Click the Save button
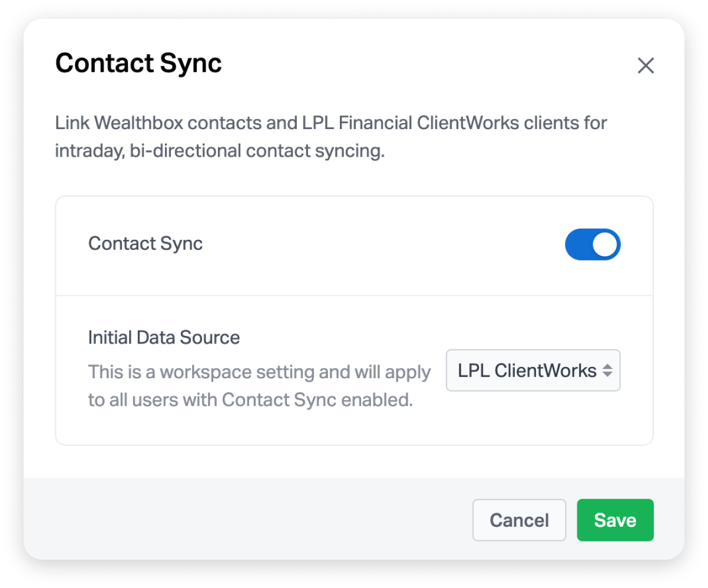The image size is (708, 588). [615, 520]
